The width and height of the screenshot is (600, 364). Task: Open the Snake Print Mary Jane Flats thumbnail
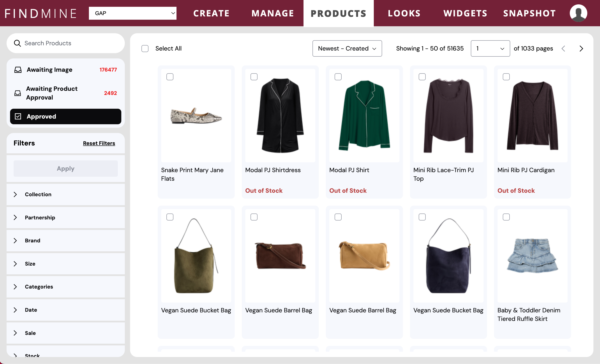196,115
